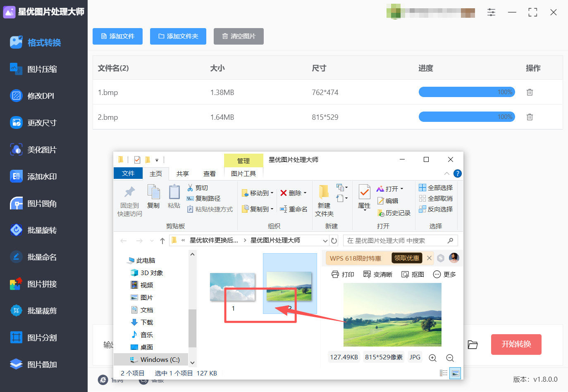Open the 文件 tab in Explorer
The image size is (568, 392).
[128, 173]
